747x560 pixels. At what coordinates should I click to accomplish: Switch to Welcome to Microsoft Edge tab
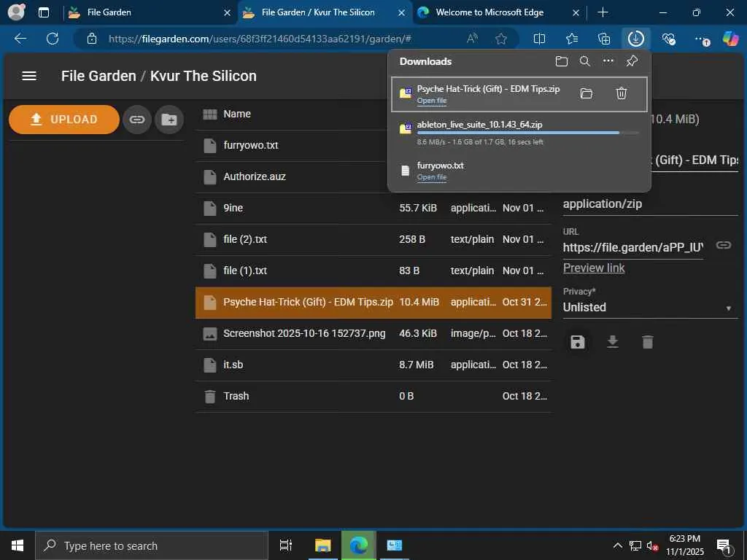pos(498,12)
